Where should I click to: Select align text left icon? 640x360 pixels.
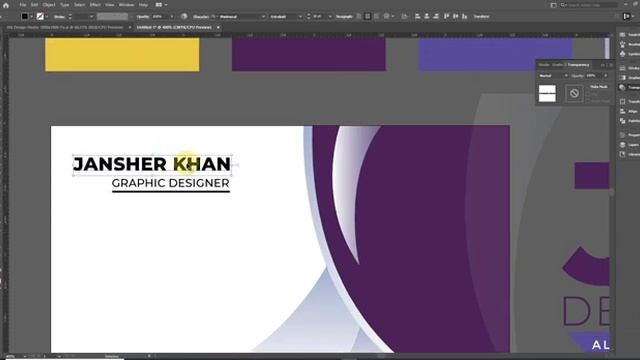(359, 16)
